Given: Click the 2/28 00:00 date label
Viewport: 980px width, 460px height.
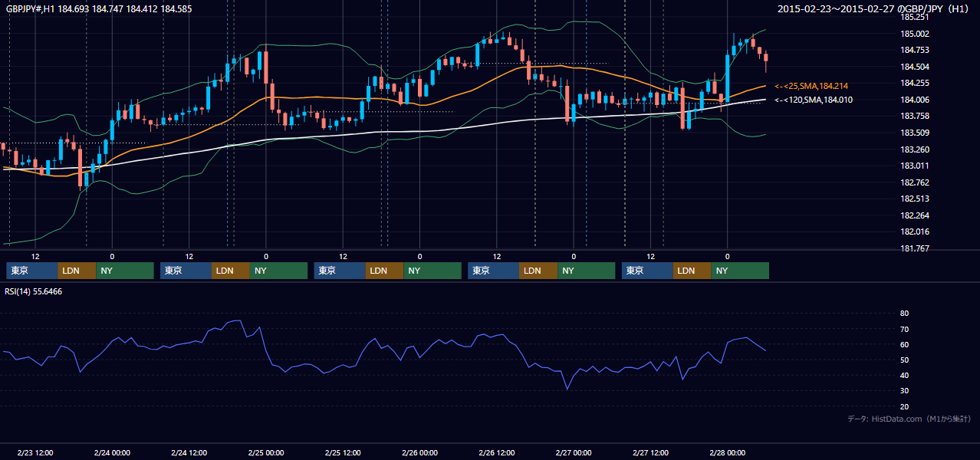Looking at the screenshot, I should [728, 453].
